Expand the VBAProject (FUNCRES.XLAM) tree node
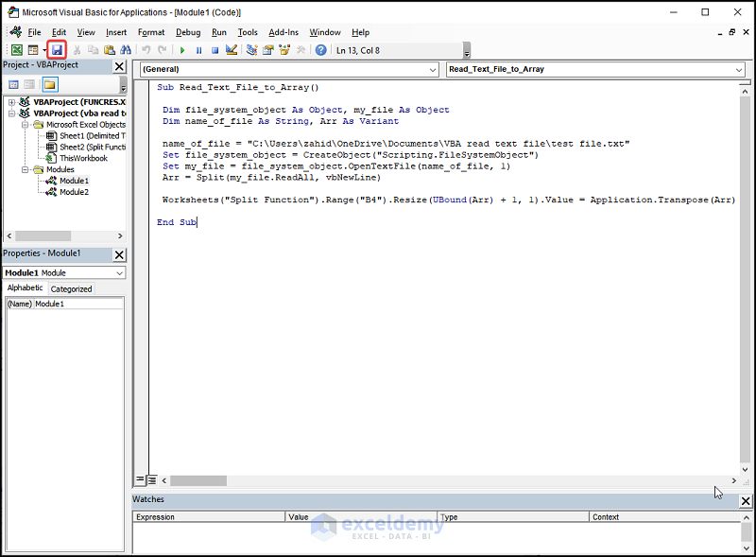 (11, 102)
